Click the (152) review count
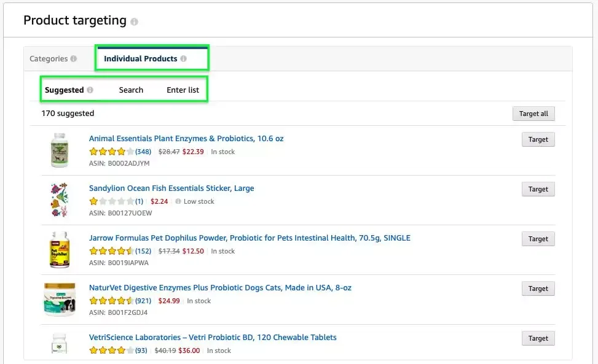 click(x=143, y=251)
